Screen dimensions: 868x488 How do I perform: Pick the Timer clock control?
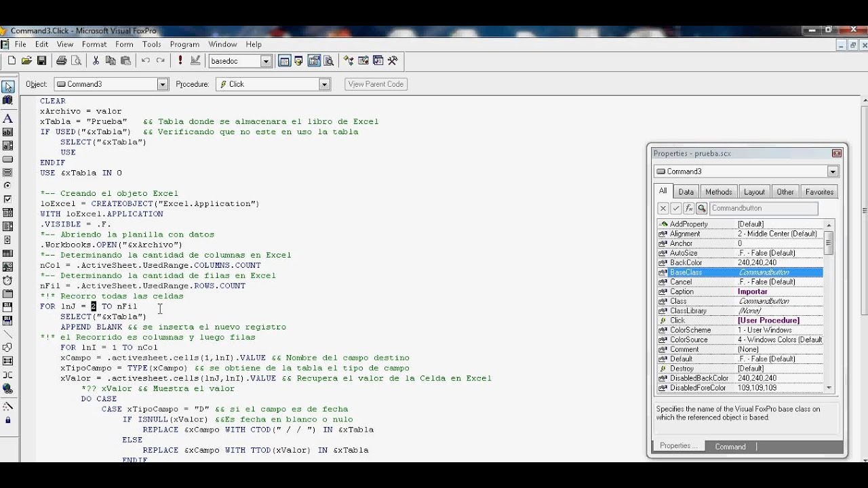coord(7,281)
